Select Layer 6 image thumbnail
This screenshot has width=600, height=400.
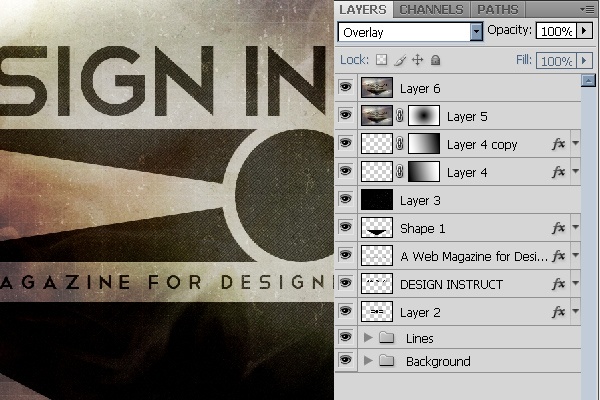pyautogui.click(x=377, y=88)
